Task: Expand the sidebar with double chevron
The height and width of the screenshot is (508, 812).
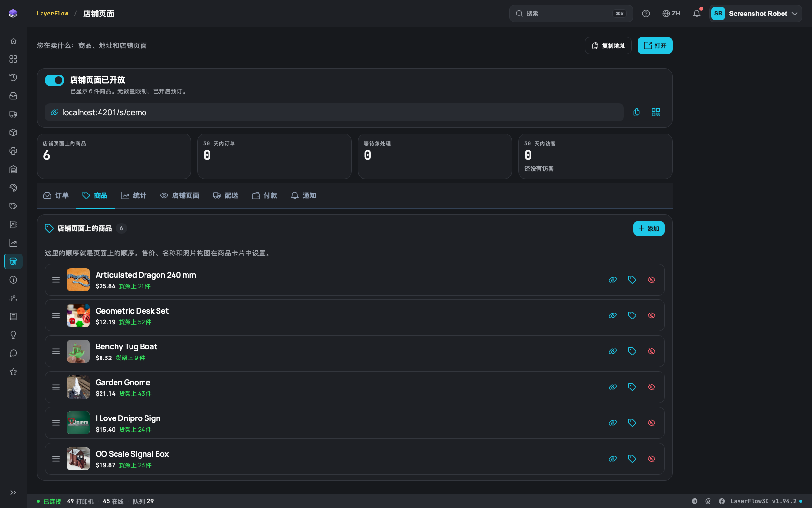Action: click(14, 493)
